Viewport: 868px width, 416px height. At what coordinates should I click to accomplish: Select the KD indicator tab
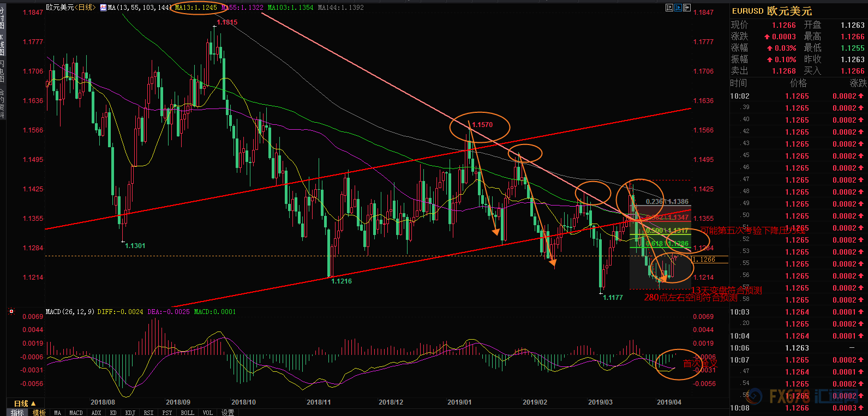pos(113,413)
